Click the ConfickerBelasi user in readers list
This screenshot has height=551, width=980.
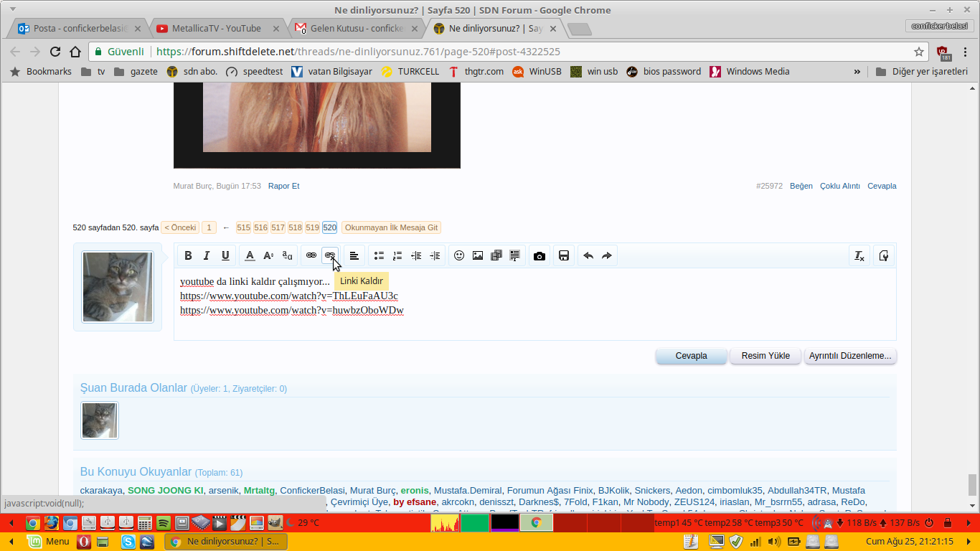coord(313,491)
